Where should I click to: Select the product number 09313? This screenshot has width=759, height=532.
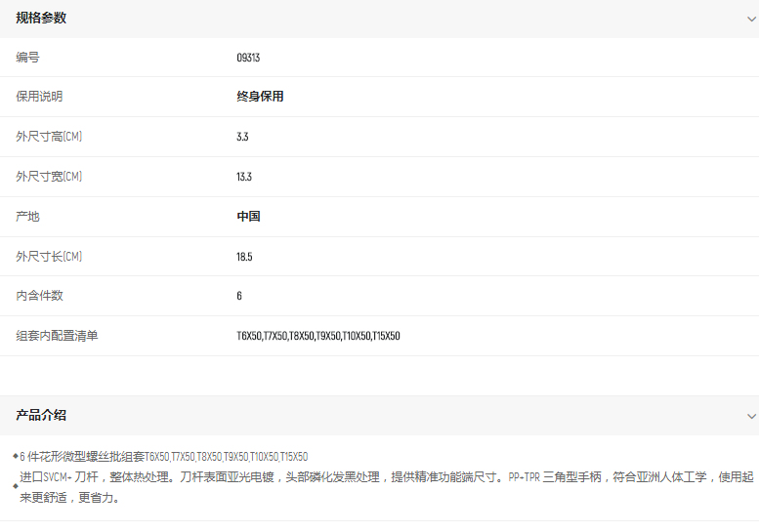pyautogui.click(x=248, y=58)
